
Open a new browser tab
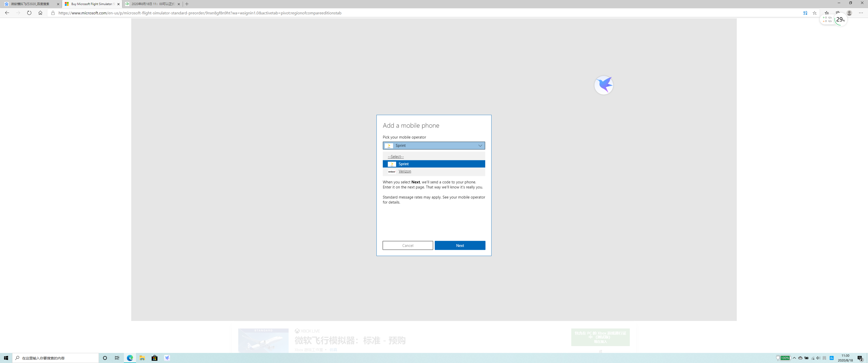tap(187, 4)
